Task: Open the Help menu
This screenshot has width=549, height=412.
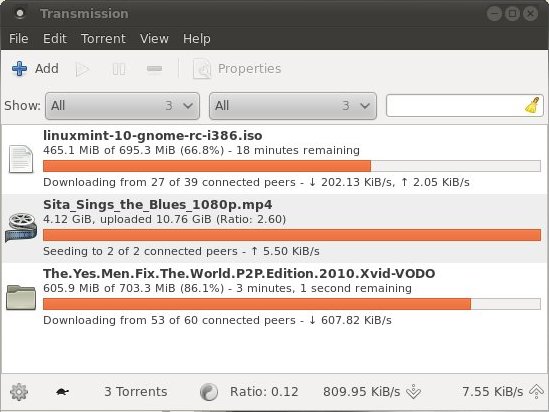Action: pos(196,39)
